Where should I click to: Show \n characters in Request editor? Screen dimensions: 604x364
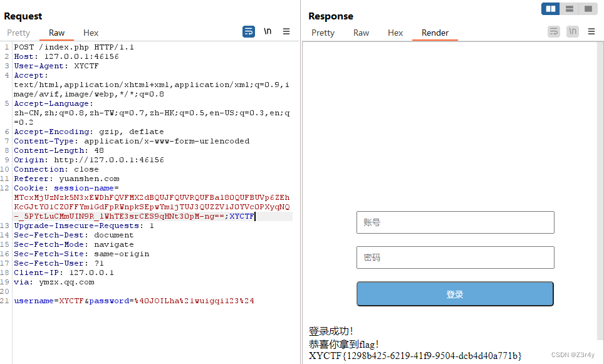[268, 31]
